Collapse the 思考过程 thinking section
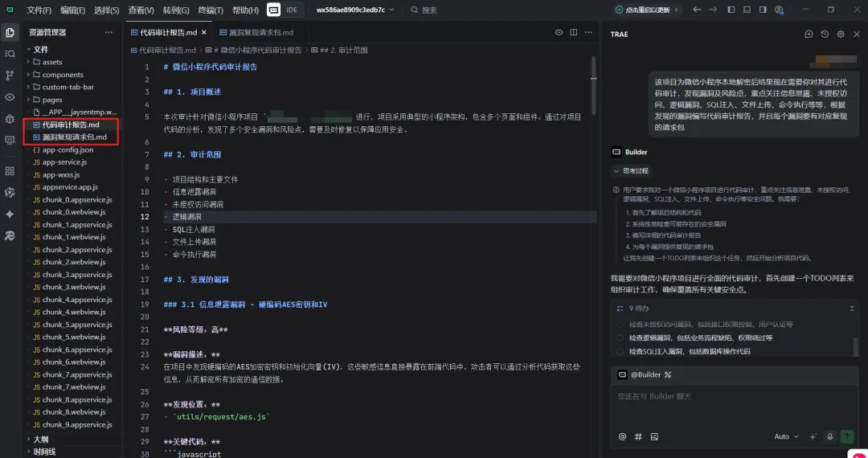868x458 pixels. point(631,170)
